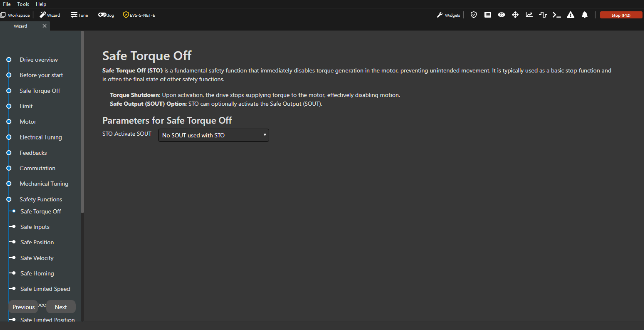Viewport: 644px width, 330px height.
Task: Open the Help menu
Action: pyautogui.click(x=41, y=4)
